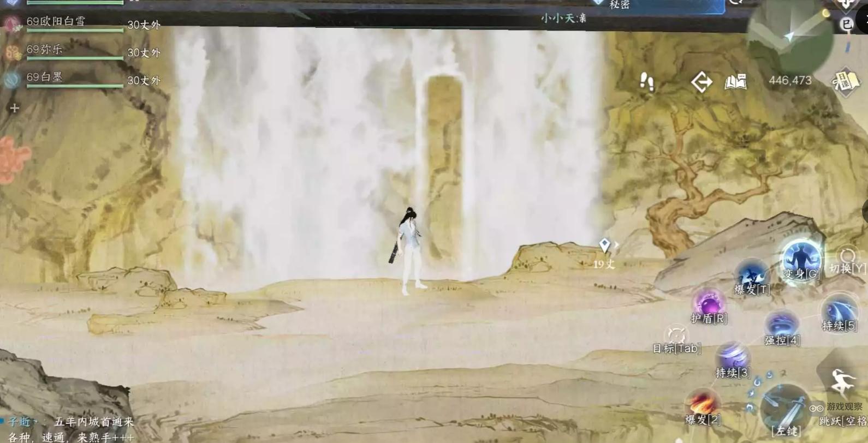This screenshot has height=443, width=868.
Task: Select target with 目标[Tab] icon
Action: coord(676,335)
